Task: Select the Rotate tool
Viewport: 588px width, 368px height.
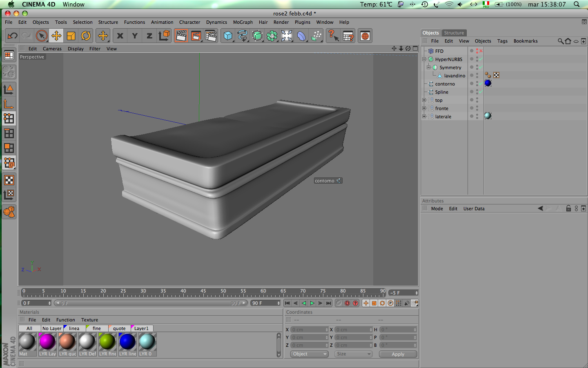Action: point(86,36)
